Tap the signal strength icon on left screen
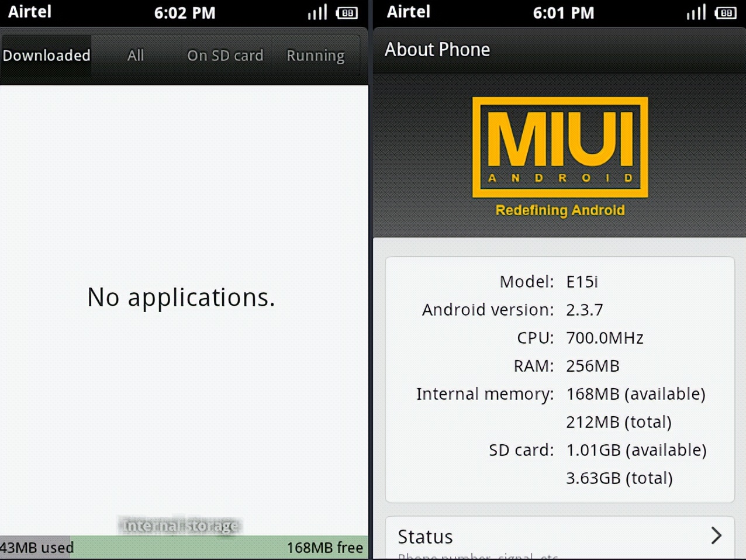This screenshot has width=746, height=560. coord(317,12)
